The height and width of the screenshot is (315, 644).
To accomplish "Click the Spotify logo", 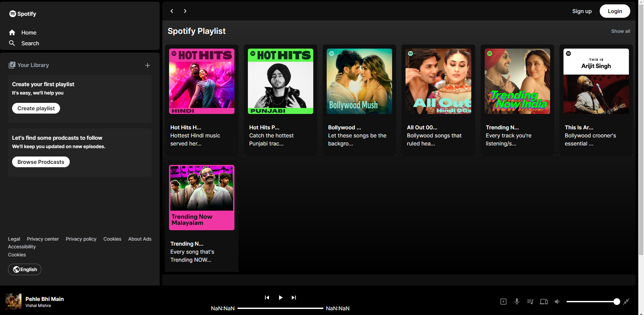I will 22,14.
